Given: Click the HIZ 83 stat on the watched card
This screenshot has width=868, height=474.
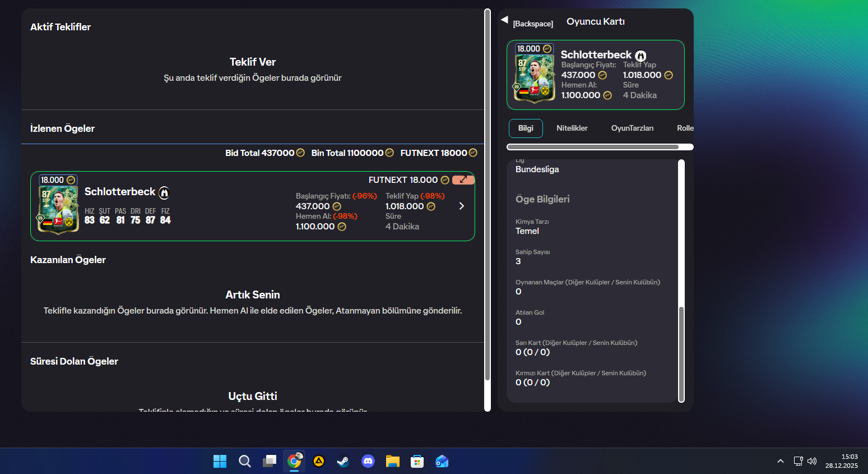Looking at the screenshot, I should click(x=90, y=216).
